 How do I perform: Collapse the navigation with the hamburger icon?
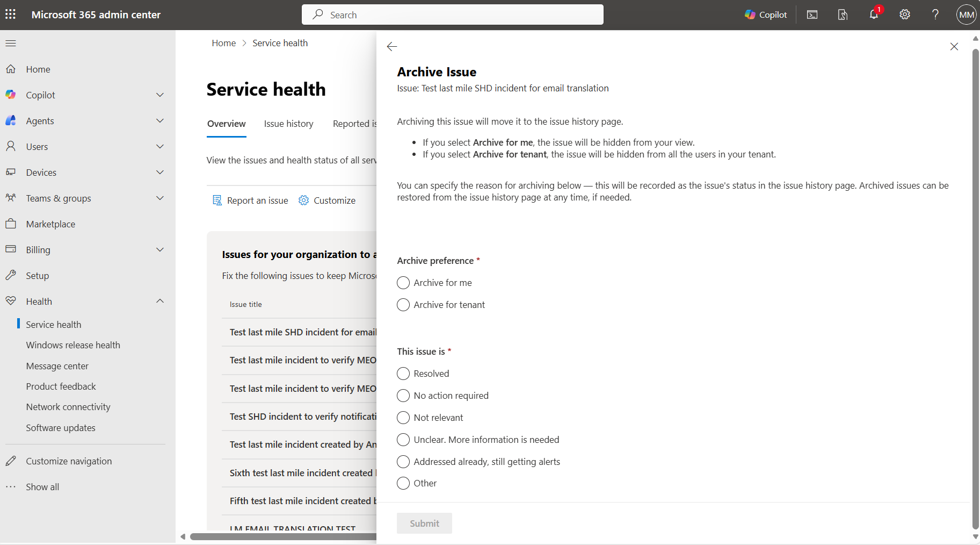click(10, 43)
